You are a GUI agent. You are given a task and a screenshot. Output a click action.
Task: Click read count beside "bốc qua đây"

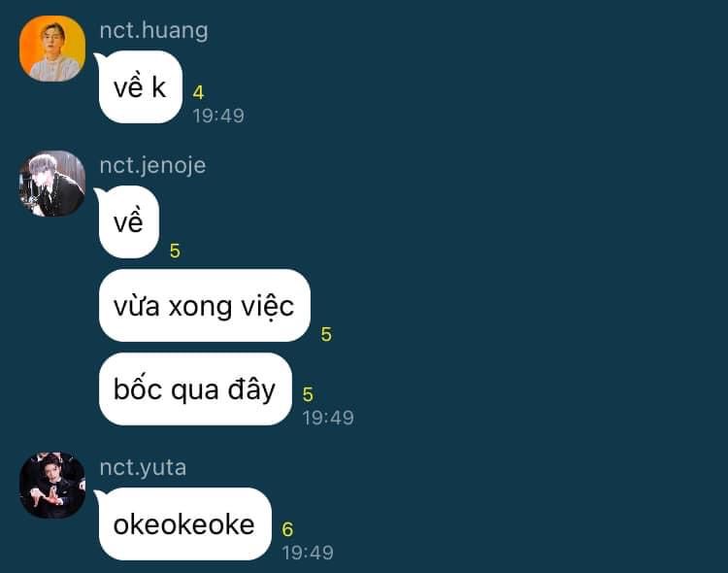[x=308, y=394]
